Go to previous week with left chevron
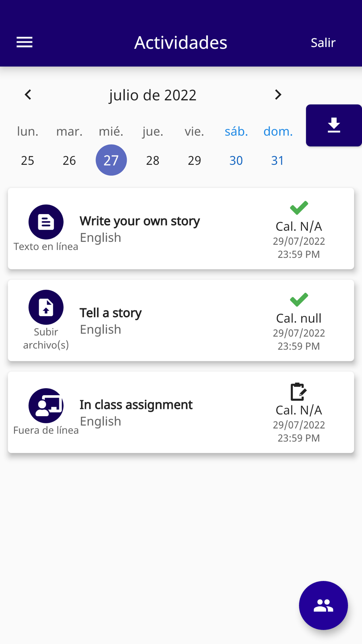Screen dimensions: 362x644 click(28, 95)
